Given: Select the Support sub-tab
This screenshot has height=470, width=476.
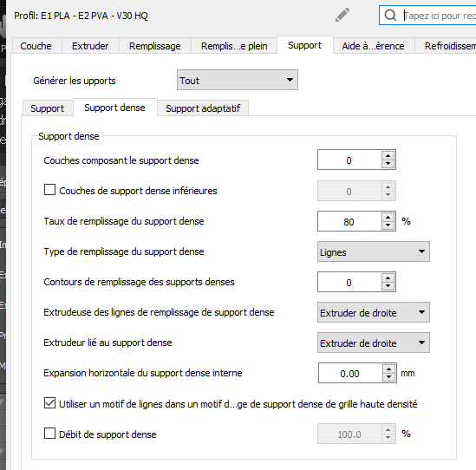Looking at the screenshot, I should point(47,108).
